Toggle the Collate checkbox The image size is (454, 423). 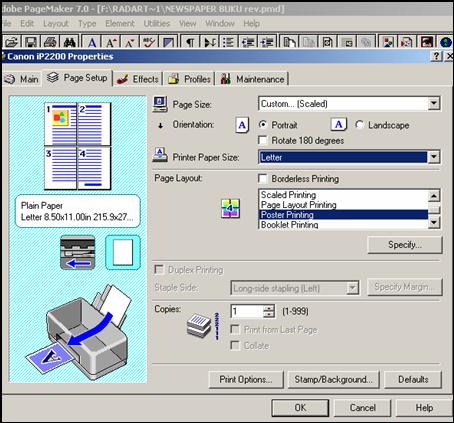[x=235, y=345]
